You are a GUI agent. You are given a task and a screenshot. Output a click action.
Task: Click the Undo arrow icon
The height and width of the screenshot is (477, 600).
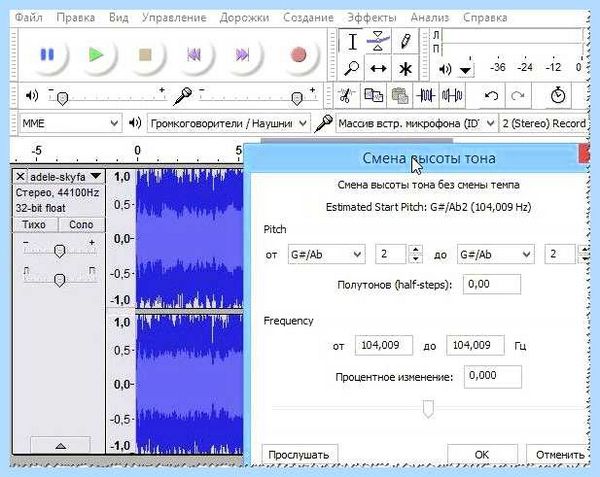click(x=491, y=95)
